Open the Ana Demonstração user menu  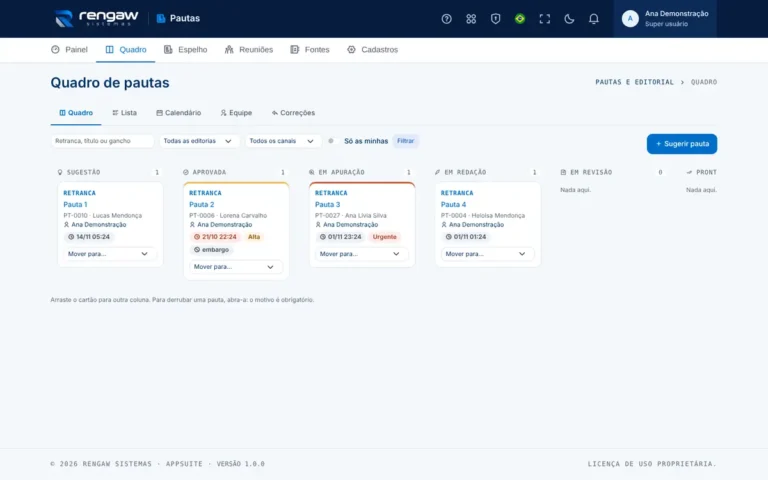(665, 19)
